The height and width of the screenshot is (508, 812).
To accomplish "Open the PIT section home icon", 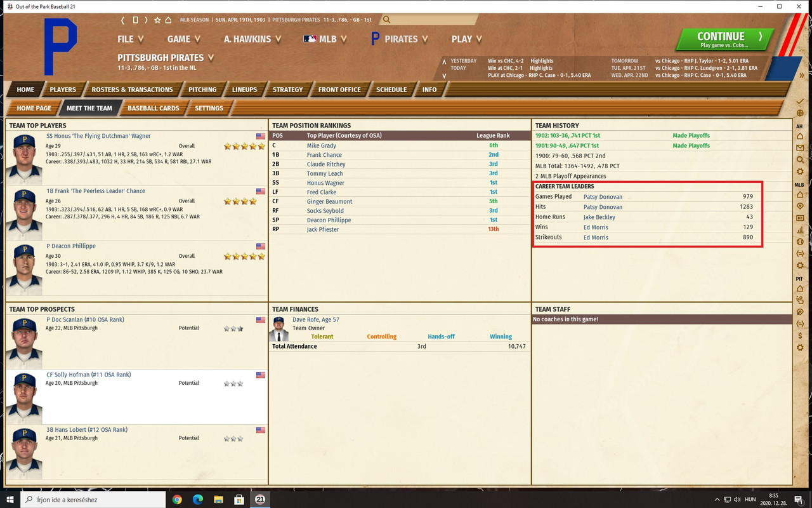I will [800, 289].
